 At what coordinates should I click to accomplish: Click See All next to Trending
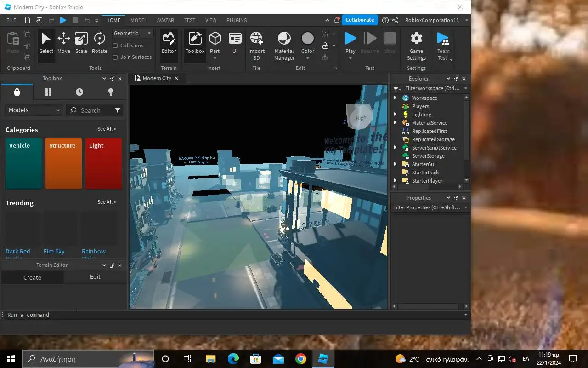click(x=107, y=202)
